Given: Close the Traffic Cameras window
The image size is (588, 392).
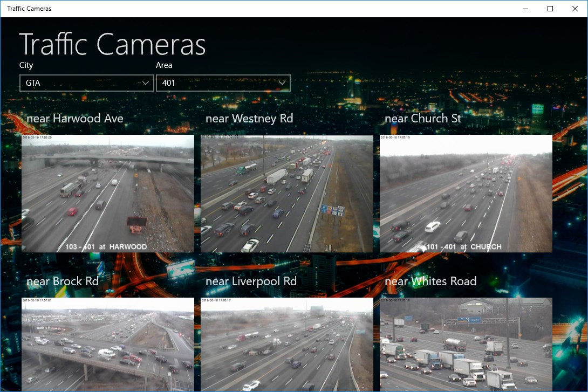Looking at the screenshot, I should pyautogui.click(x=575, y=9).
